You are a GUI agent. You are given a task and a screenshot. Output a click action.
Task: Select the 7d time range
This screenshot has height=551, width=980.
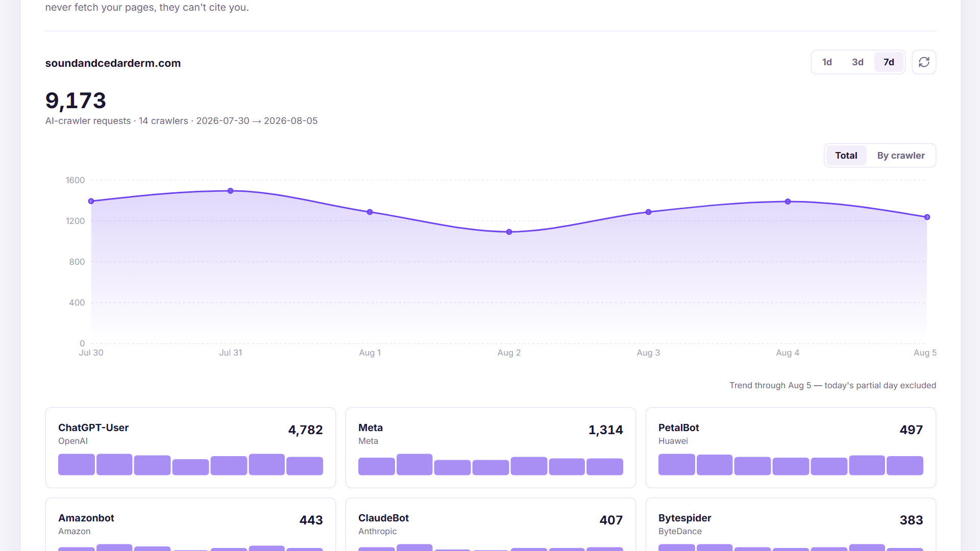click(889, 62)
